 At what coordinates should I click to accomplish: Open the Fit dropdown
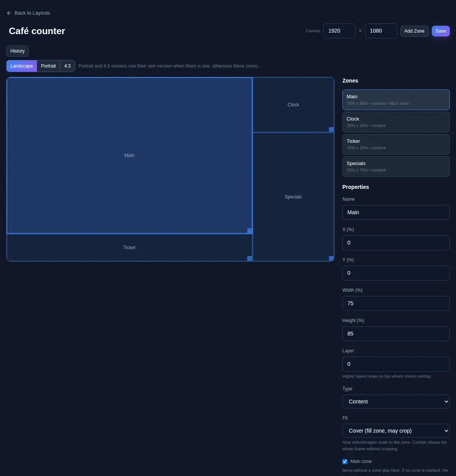pos(396,431)
